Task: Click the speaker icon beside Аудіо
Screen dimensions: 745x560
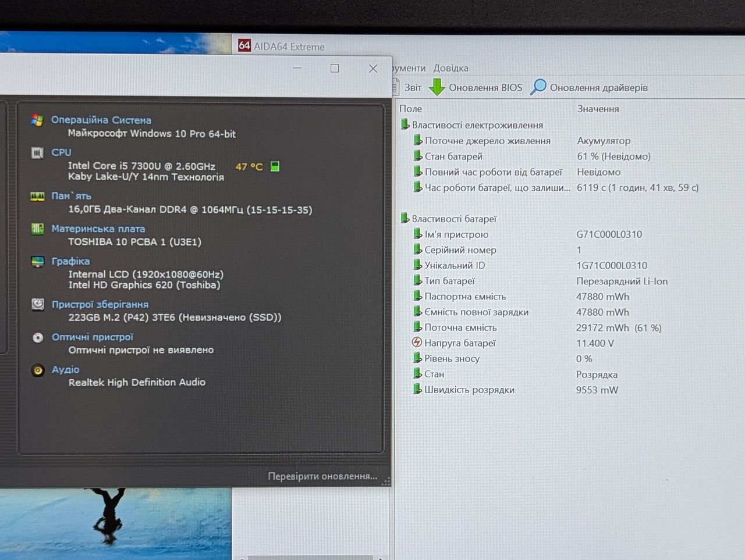Action: point(38,370)
